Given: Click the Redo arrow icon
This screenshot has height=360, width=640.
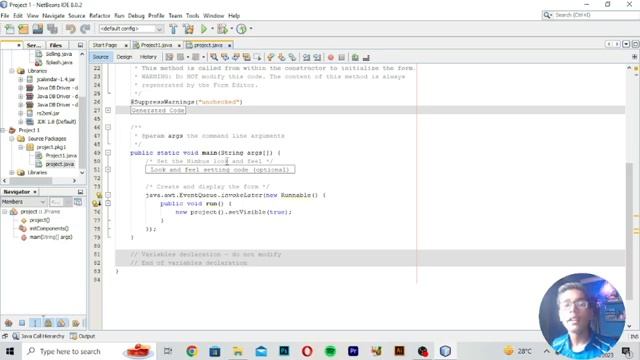Looking at the screenshot, I should (85, 29).
